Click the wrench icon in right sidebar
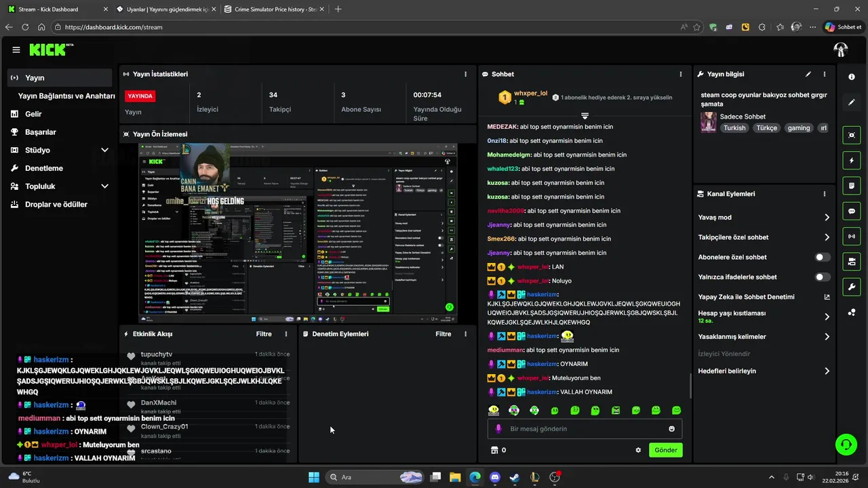This screenshot has height=488, width=868. 852,287
